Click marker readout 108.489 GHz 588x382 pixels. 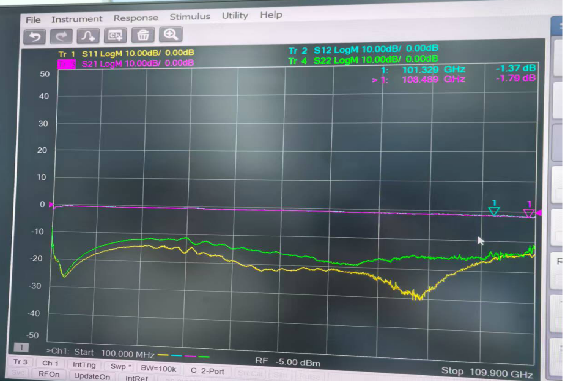pos(434,79)
